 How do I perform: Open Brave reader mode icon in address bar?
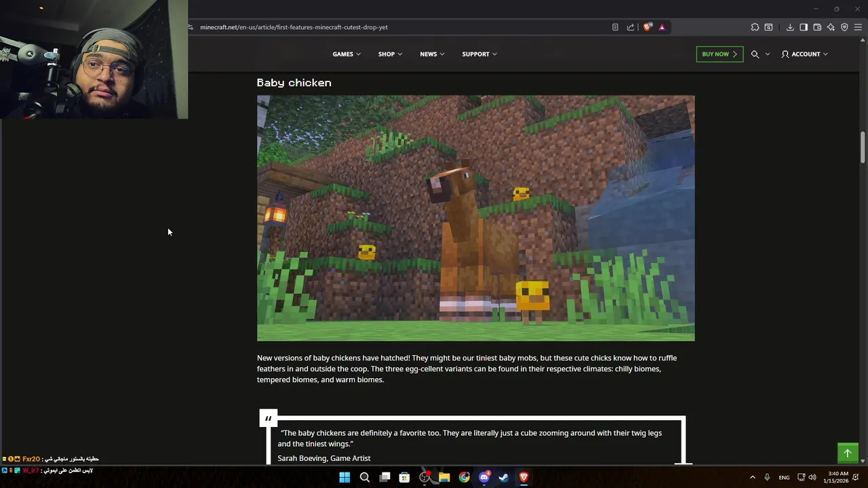[615, 27]
